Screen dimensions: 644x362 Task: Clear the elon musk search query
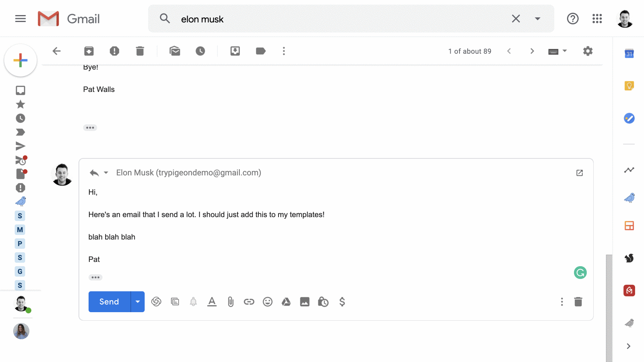click(x=516, y=19)
